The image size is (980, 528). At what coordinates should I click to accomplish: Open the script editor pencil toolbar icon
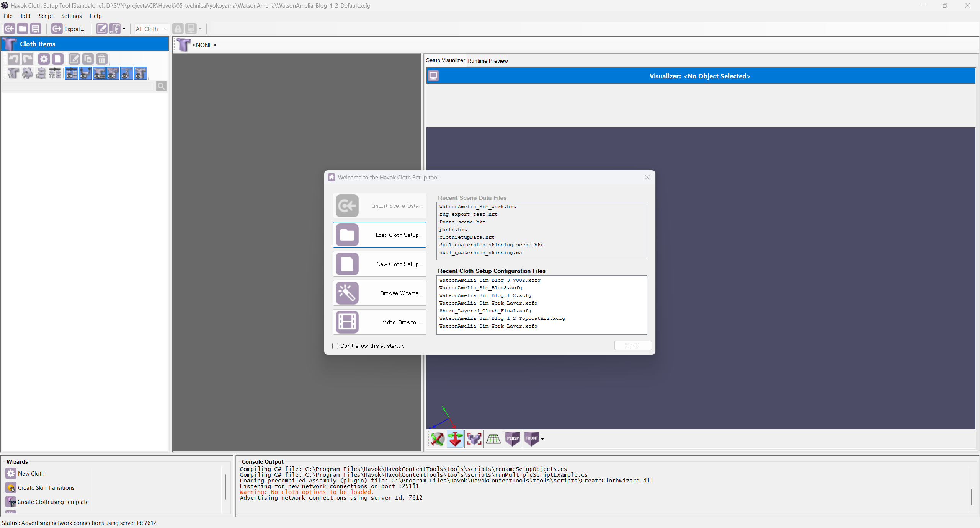(101, 29)
